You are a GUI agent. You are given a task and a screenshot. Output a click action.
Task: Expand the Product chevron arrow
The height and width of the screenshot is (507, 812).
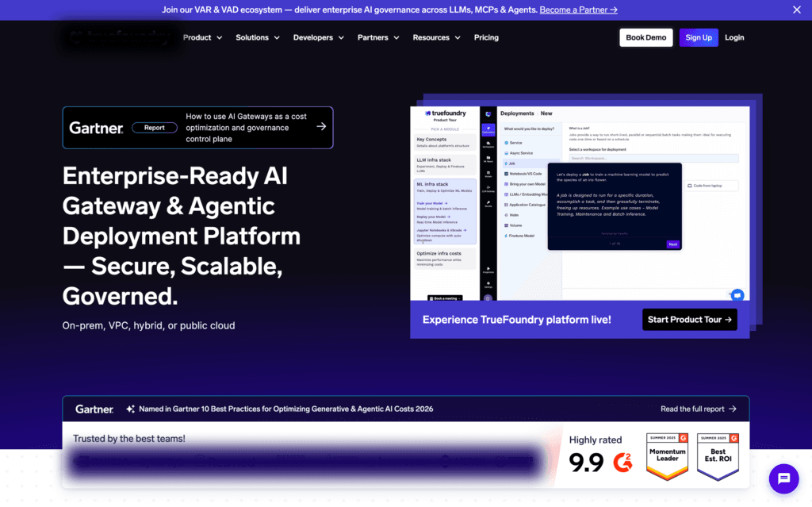tap(220, 38)
